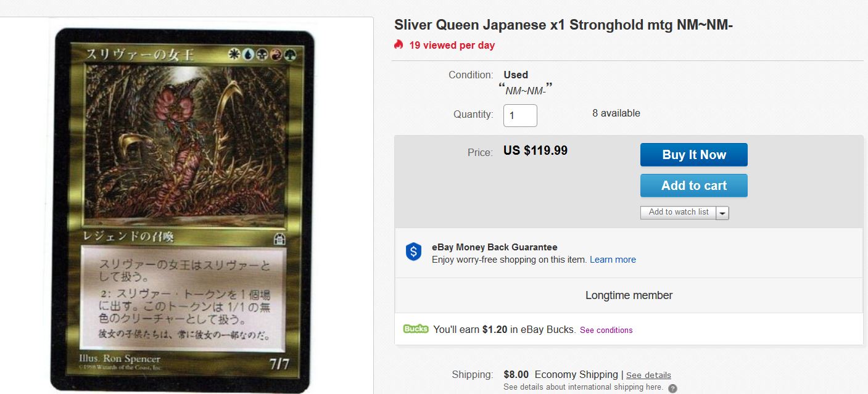Screen dimensions: 868x394
Task: Click the Money Back Guarantee shield icon
Action: pos(413,252)
